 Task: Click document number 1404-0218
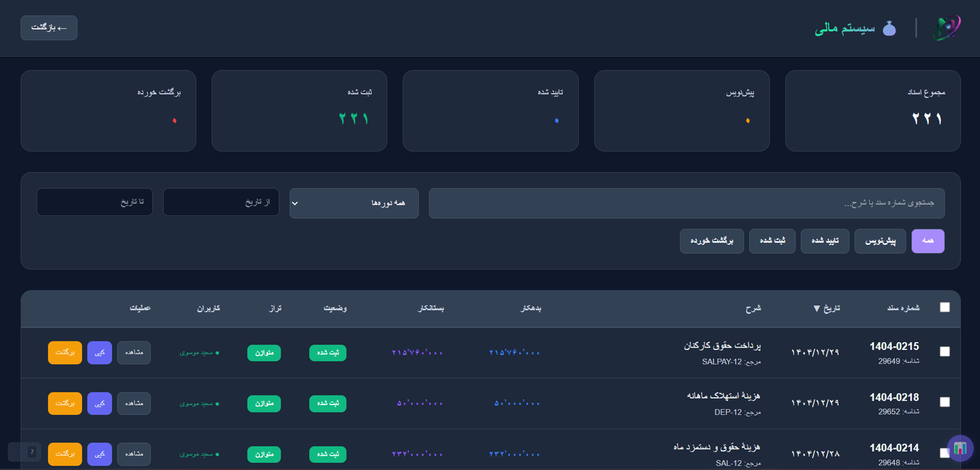894,397
